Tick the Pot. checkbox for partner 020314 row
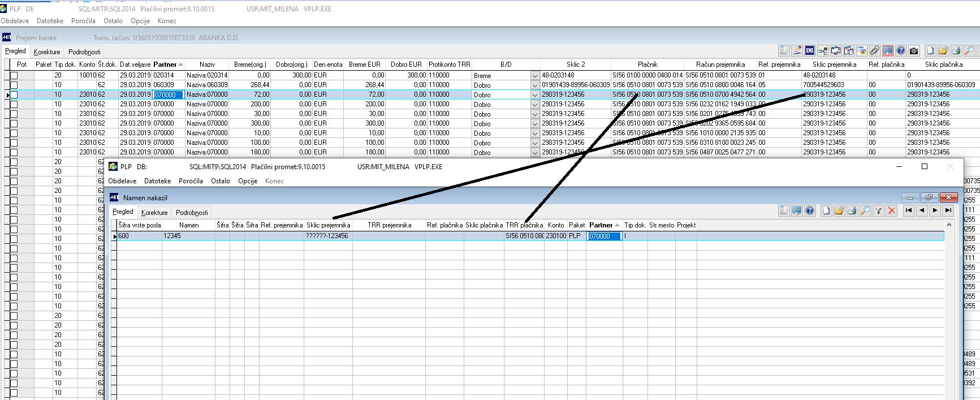 (14, 75)
